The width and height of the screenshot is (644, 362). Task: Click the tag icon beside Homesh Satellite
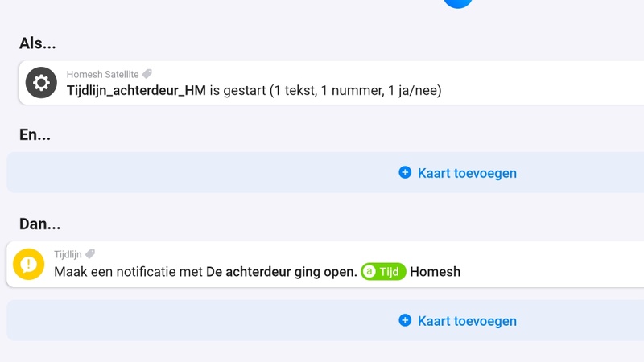point(147,74)
